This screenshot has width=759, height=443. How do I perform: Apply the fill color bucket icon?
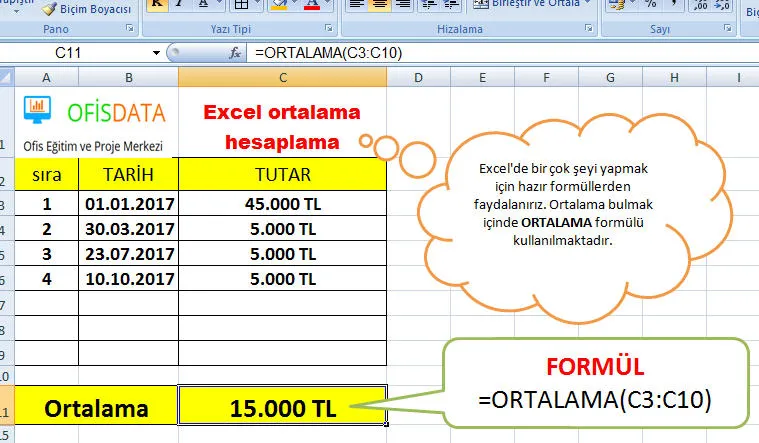(x=279, y=6)
